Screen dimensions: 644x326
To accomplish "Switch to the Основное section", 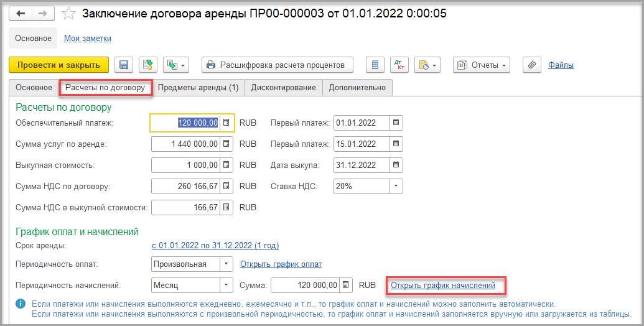I will pos(33,38).
